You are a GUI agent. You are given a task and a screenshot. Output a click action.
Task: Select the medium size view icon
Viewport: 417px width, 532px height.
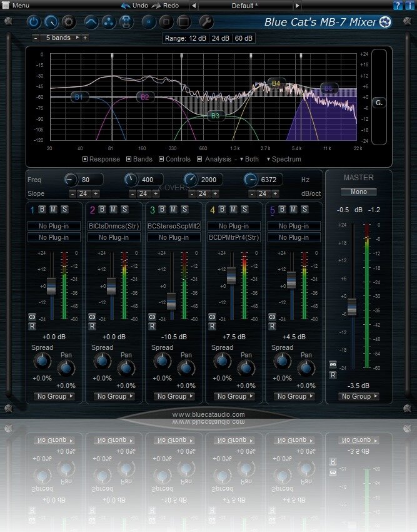[166, 22]
